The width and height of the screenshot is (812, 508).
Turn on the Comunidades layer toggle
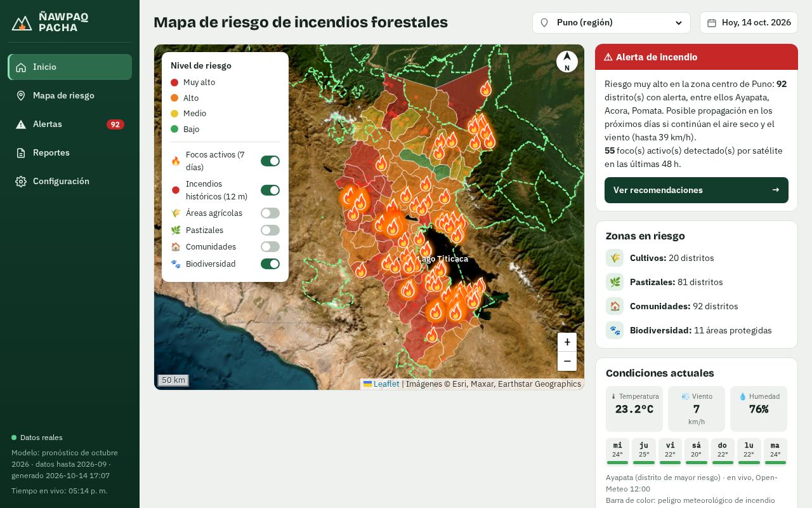270,247
